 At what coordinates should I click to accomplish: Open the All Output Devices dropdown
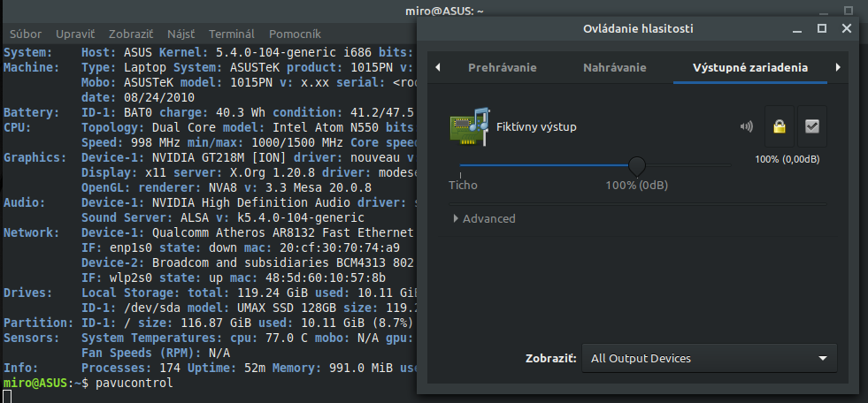point(709,358)
